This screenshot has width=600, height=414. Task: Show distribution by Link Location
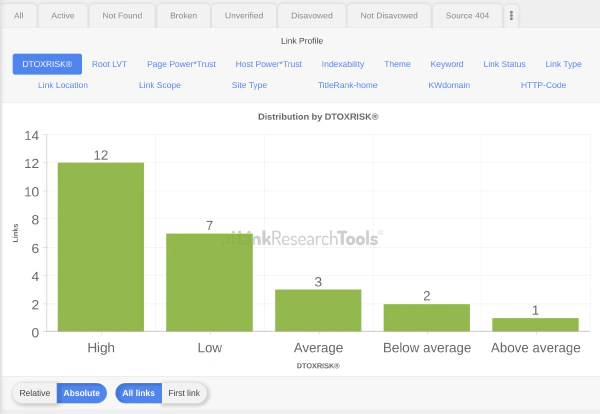pyautogui.click(x=63, y=85)
